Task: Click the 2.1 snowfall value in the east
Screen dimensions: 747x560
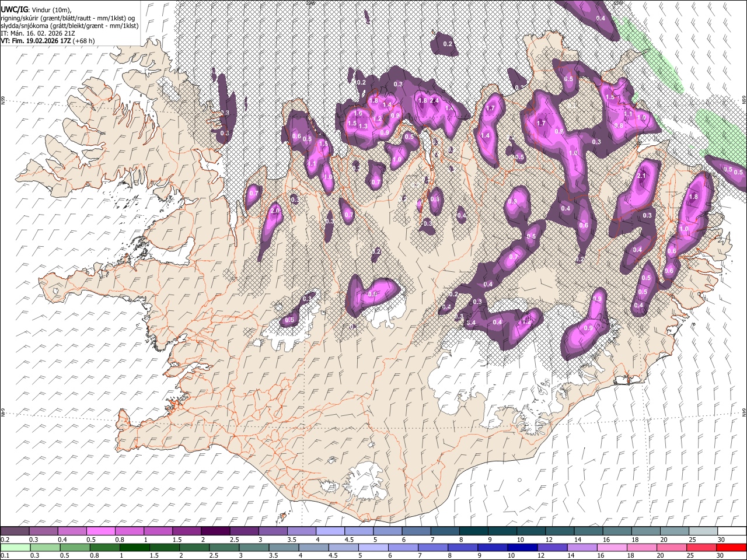Action: click(642, 176)
